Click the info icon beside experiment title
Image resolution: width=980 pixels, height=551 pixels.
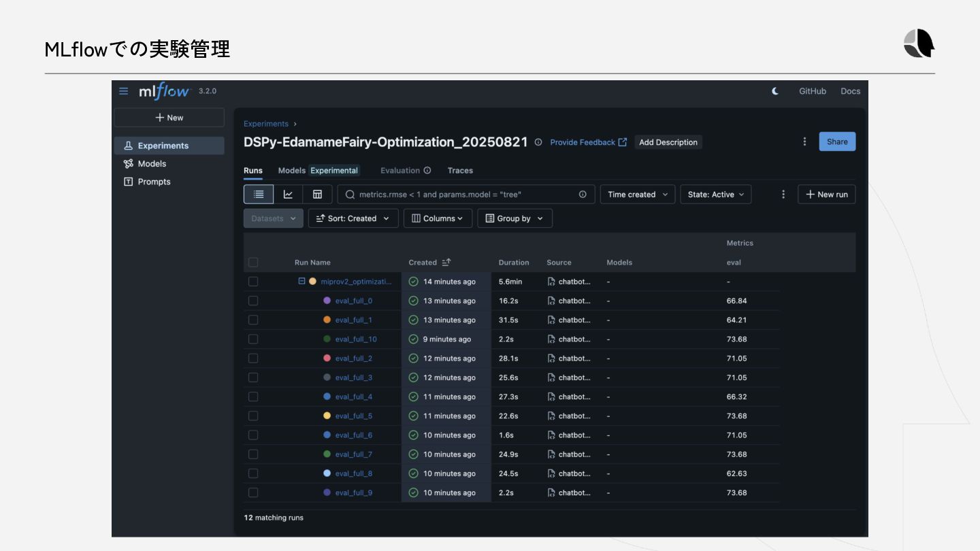pyautogui.click(x=538, y=142)
